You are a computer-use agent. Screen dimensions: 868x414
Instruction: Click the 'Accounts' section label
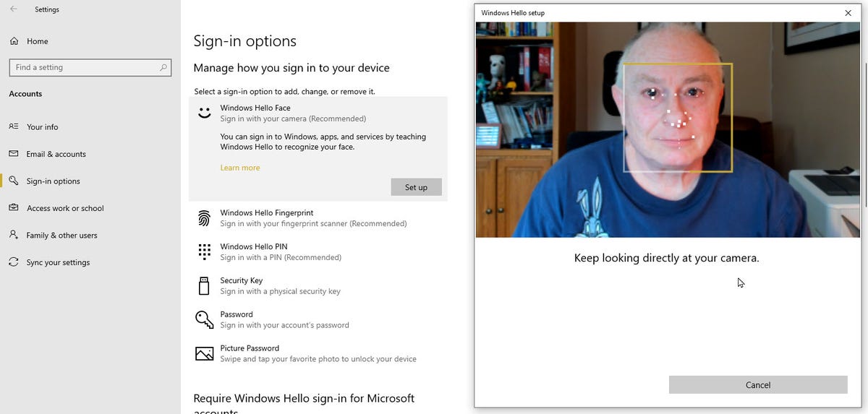(x=25, y=94)
